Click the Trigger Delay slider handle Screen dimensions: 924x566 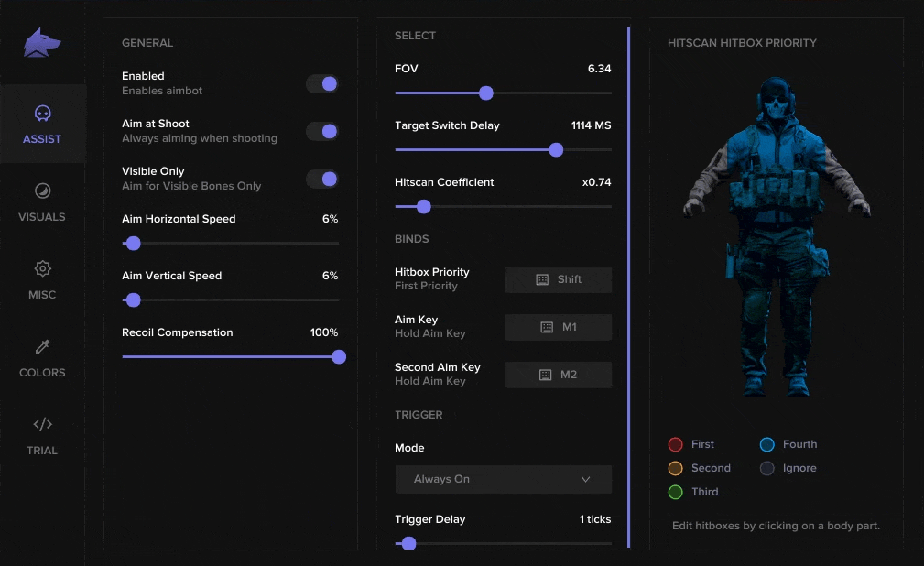click(409, 543)
